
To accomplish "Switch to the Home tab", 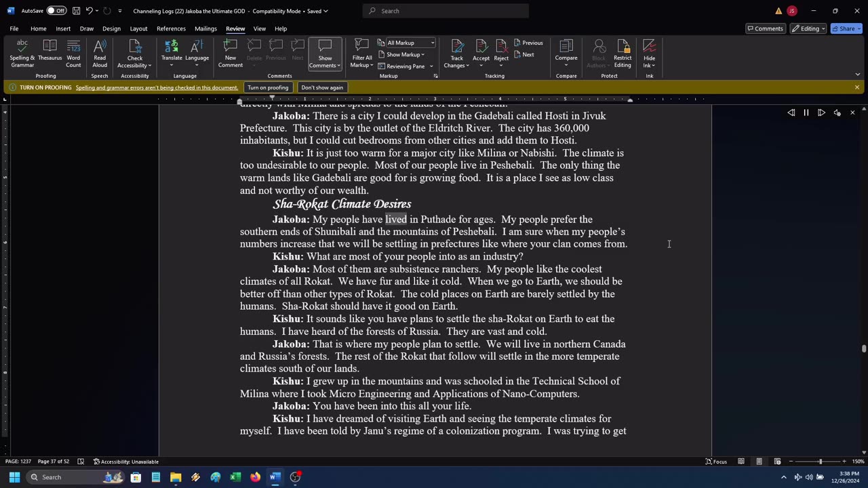I will tap(38, 28).
